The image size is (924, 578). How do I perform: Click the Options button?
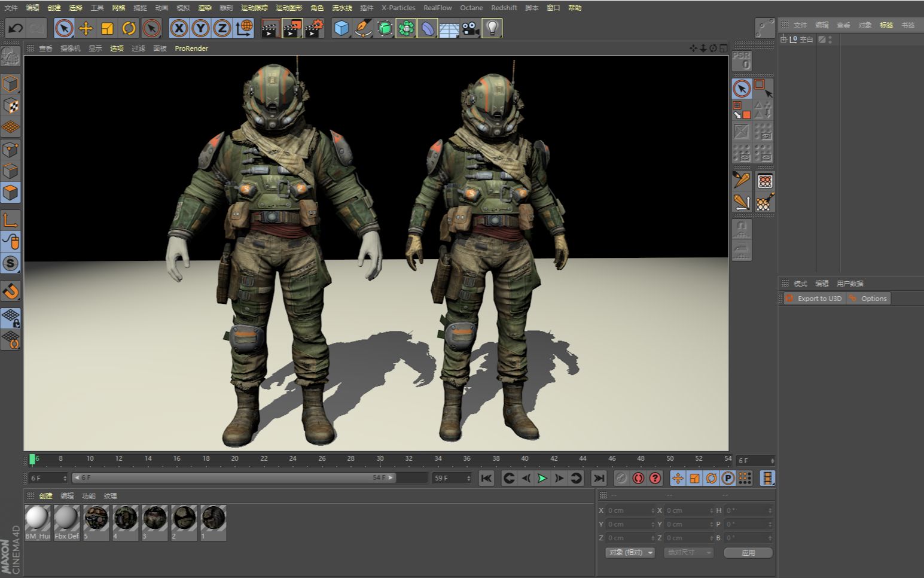coord(868,299)
